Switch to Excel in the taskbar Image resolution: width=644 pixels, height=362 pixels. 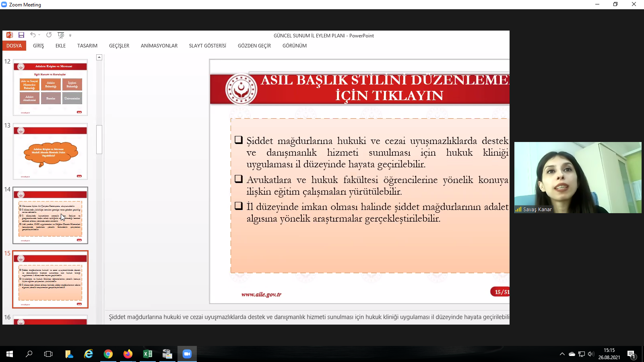tap(148, 354)
